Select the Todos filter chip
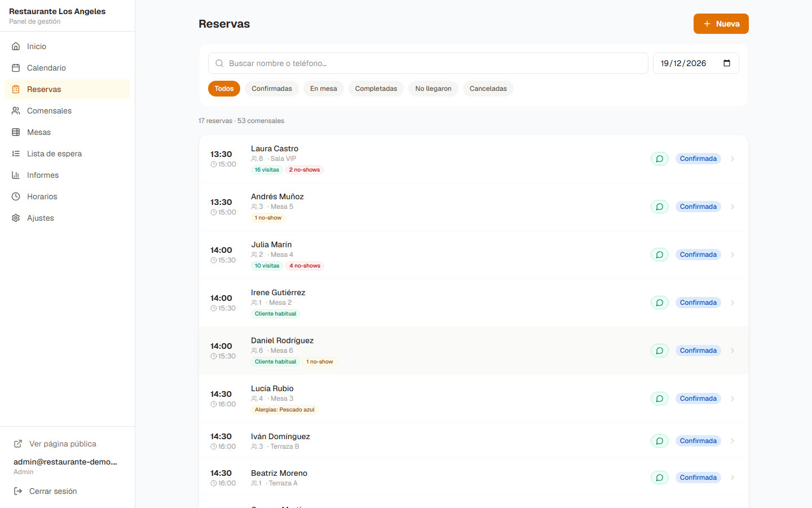This screenshot has height=508, width=812. point(224,89)
